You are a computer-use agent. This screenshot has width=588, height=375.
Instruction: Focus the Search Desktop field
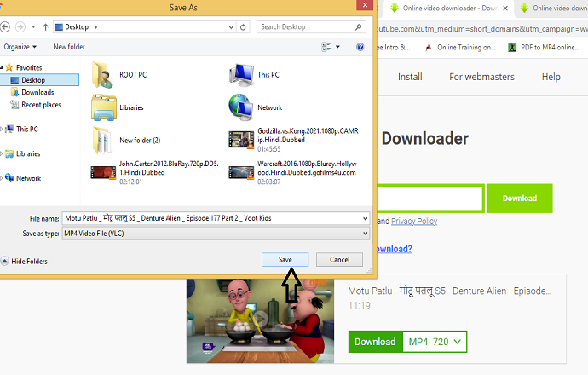point(311,27)
